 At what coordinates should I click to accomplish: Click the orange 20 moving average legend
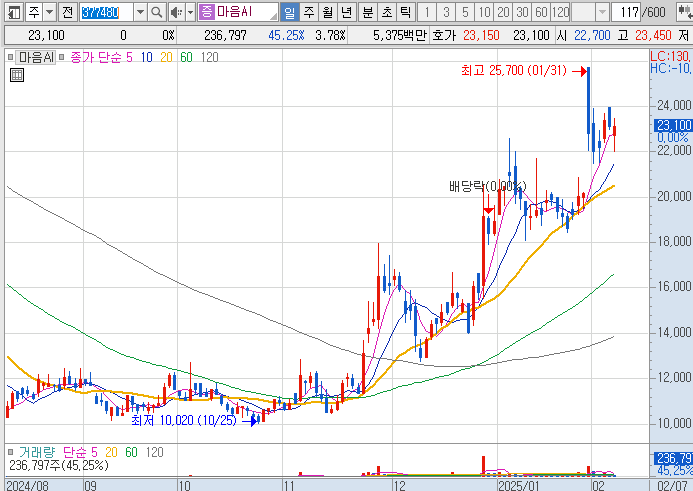pos(166,57)
